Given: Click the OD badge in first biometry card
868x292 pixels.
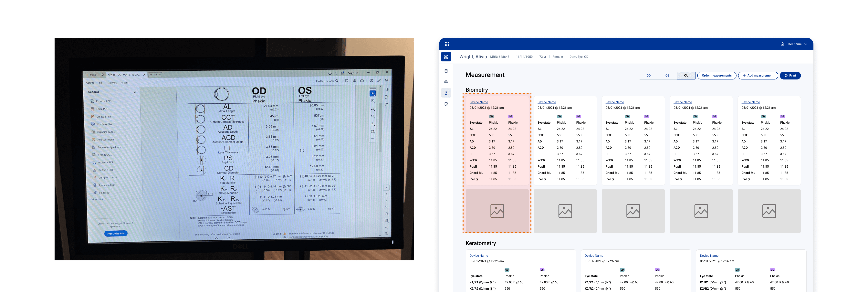Looking at the screenshot, I should (x=491, y=117).
